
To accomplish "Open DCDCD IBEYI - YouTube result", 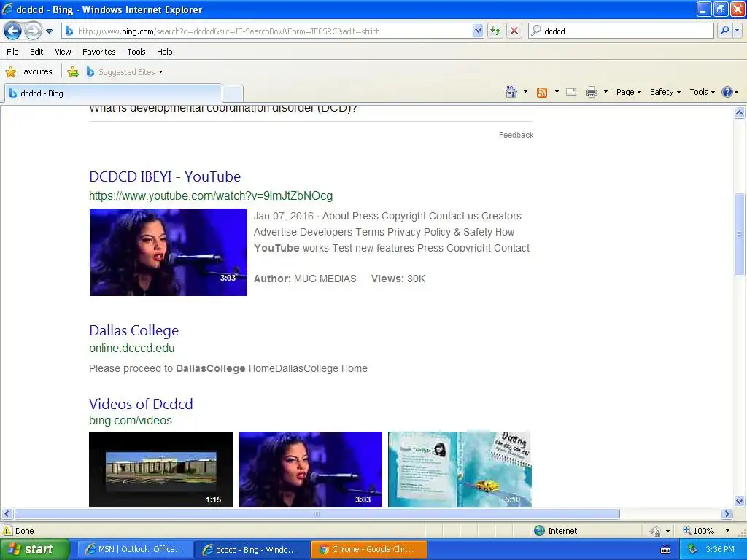I will click(x=165, y=176).
